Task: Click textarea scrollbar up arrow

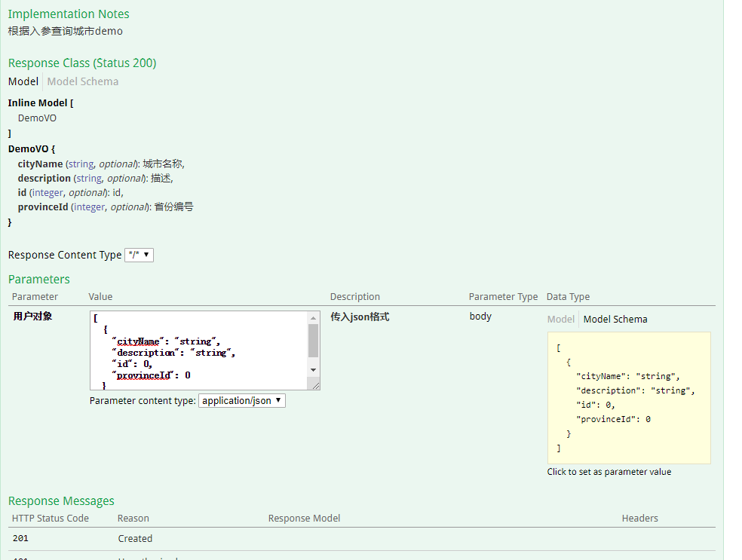Action: click(313, 318)
